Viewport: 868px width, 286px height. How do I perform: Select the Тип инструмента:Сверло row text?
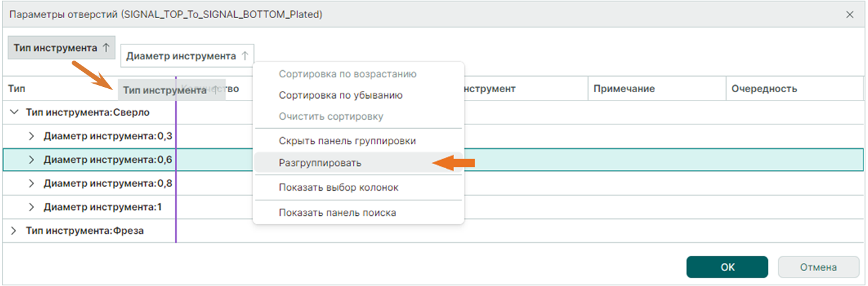pos(88,112)
